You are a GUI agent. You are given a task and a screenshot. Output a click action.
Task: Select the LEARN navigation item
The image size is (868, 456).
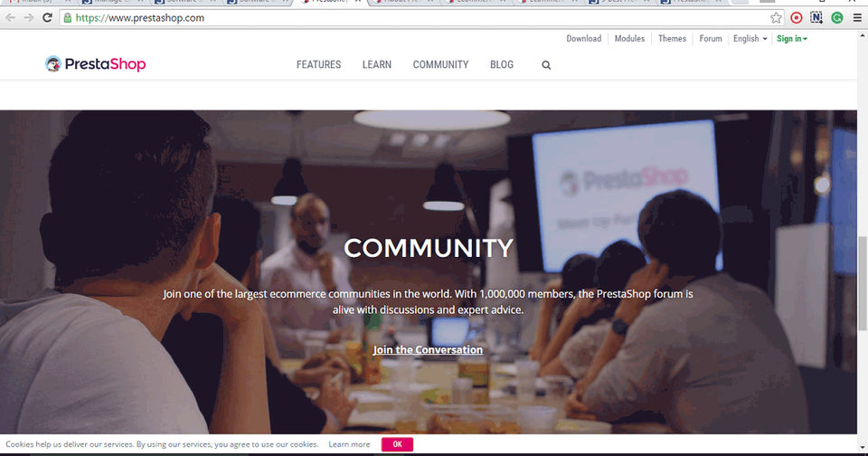click(x=377, y=65)
